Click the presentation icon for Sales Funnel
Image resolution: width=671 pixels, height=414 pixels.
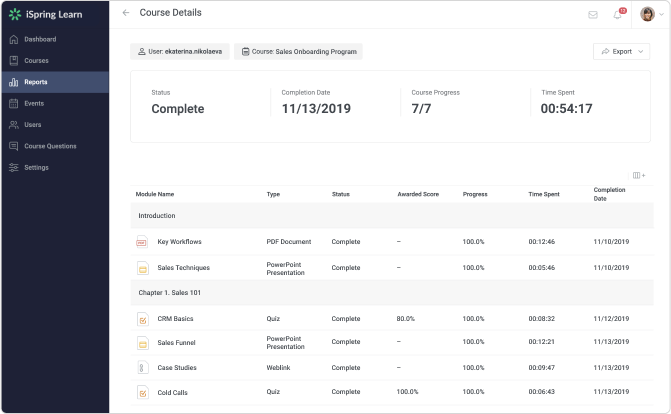coord(143,343)
